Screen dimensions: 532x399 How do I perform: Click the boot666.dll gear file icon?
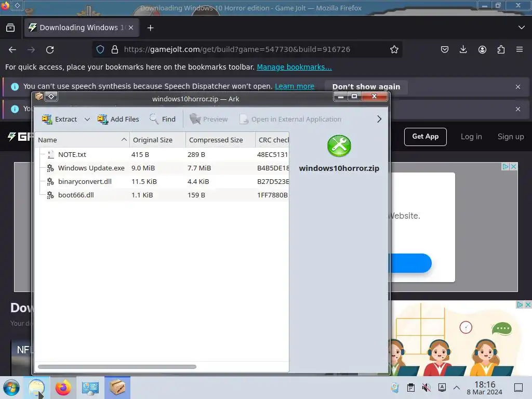pyautogui.click(x=50, y=195)
